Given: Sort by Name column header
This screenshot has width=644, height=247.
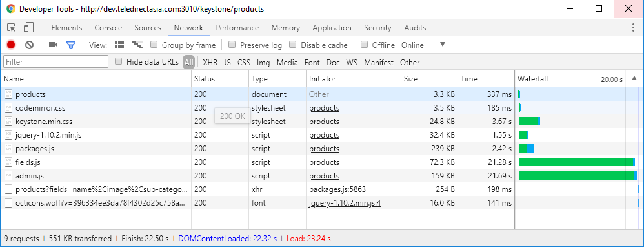Looking at the screenshot, I should 96,79.
